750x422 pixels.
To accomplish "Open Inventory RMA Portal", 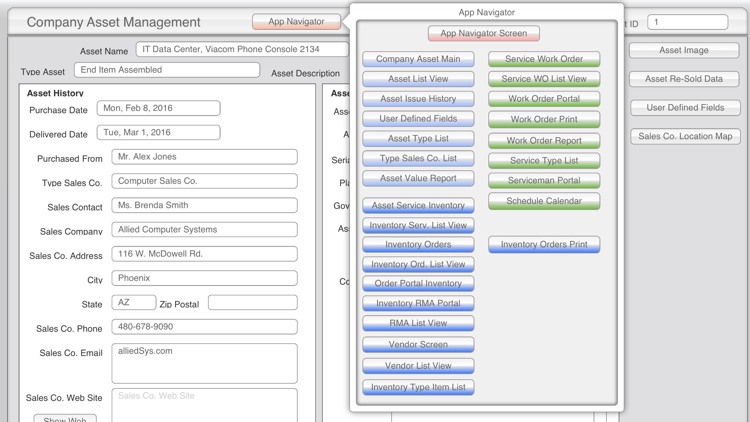I will point(418,303).
